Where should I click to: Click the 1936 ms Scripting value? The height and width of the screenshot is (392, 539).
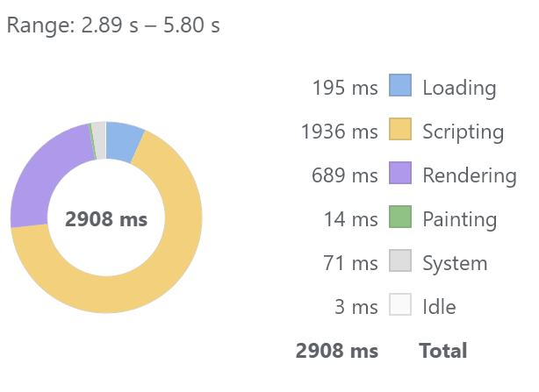339,132
